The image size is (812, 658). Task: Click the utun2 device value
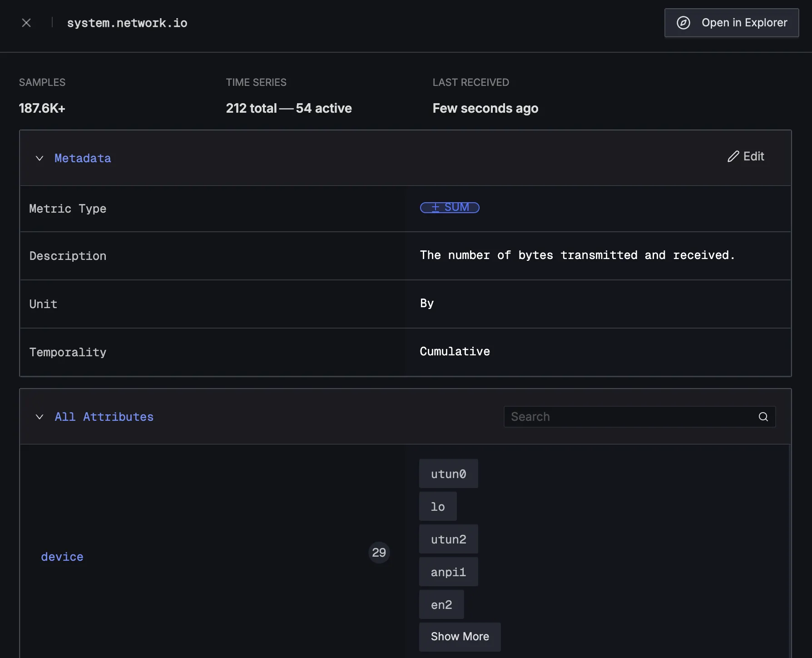(448, 539)
